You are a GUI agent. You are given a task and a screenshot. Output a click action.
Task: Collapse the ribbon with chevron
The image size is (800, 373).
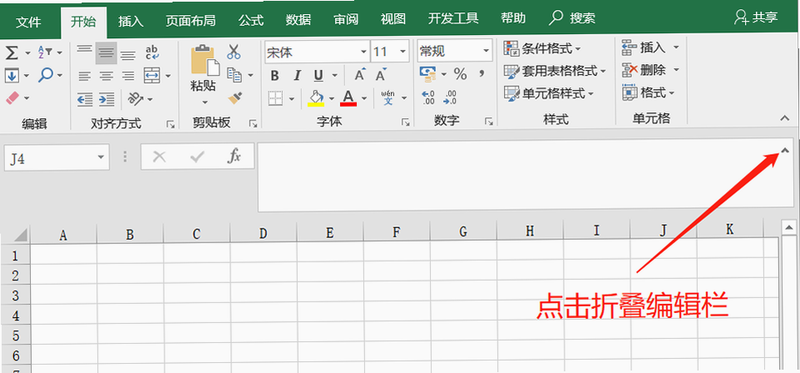tap(785, 118)
